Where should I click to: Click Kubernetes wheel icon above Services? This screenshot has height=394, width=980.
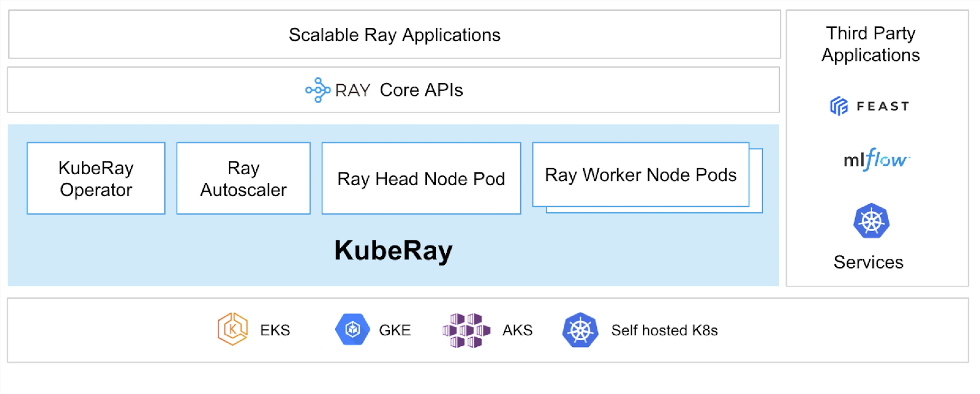[871, 221]
